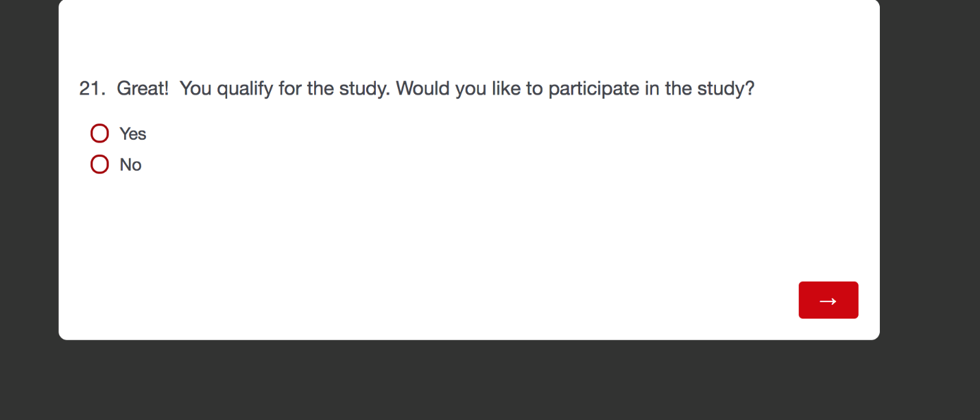Click the "Yes" answer label text
Image resolution: width=980 pixels, height=420 pixels.
pos(133,134)
